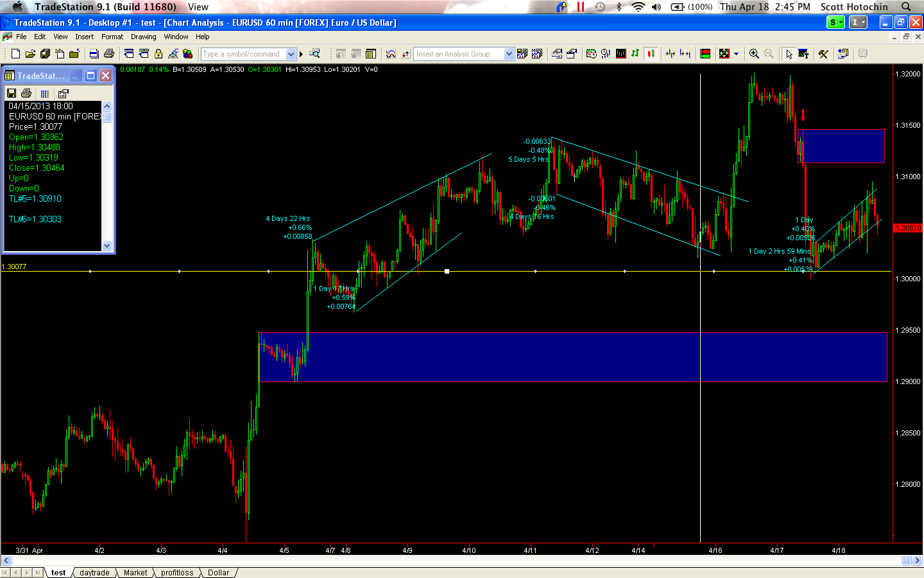This screenshot has width=924, height=578.
Task: Expand the Insert an Analysis Group dropdown
Action: click(509, 54)
